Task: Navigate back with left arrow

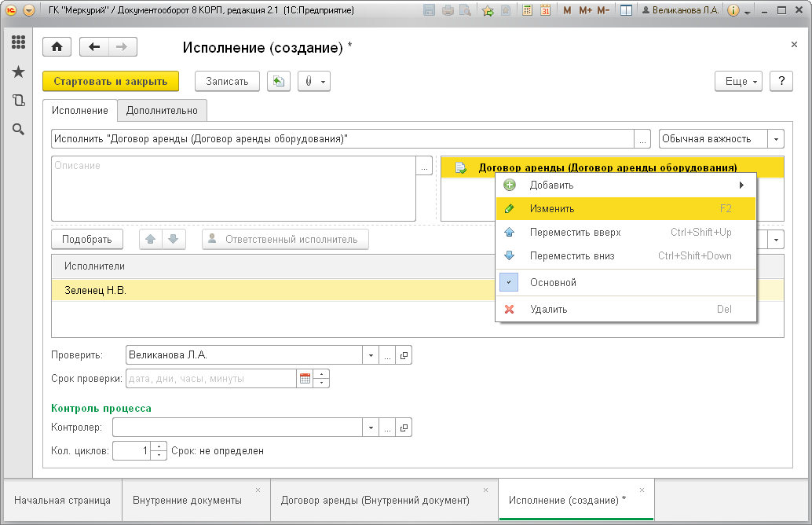Action: pyautogui.click(x=94, y=47)
